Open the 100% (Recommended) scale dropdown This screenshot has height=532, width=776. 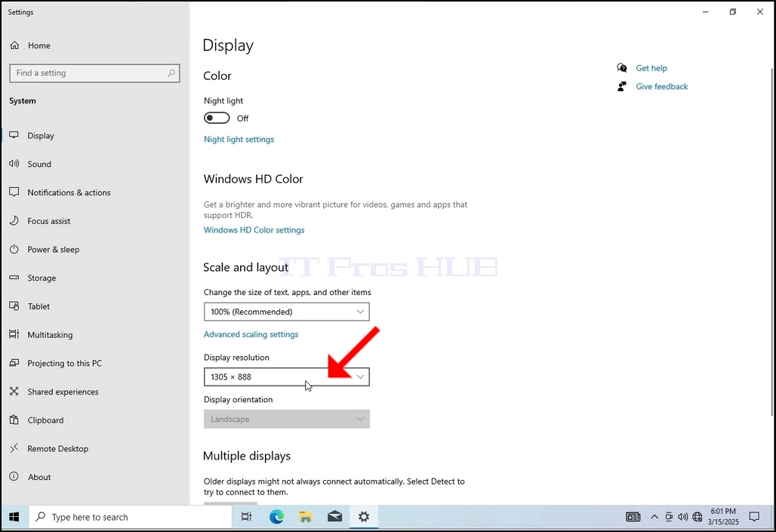point(287,312)
